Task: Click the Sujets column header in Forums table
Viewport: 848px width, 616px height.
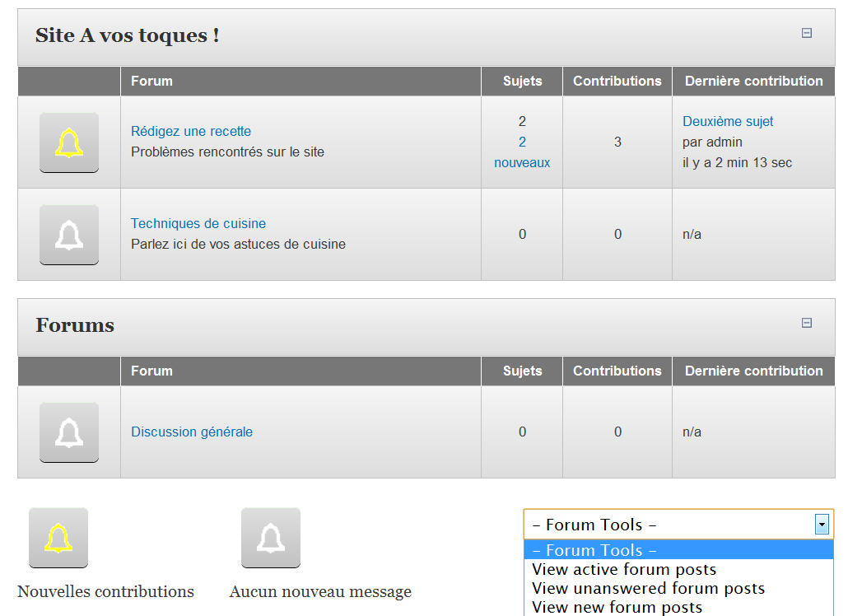Action: (522, 371)
